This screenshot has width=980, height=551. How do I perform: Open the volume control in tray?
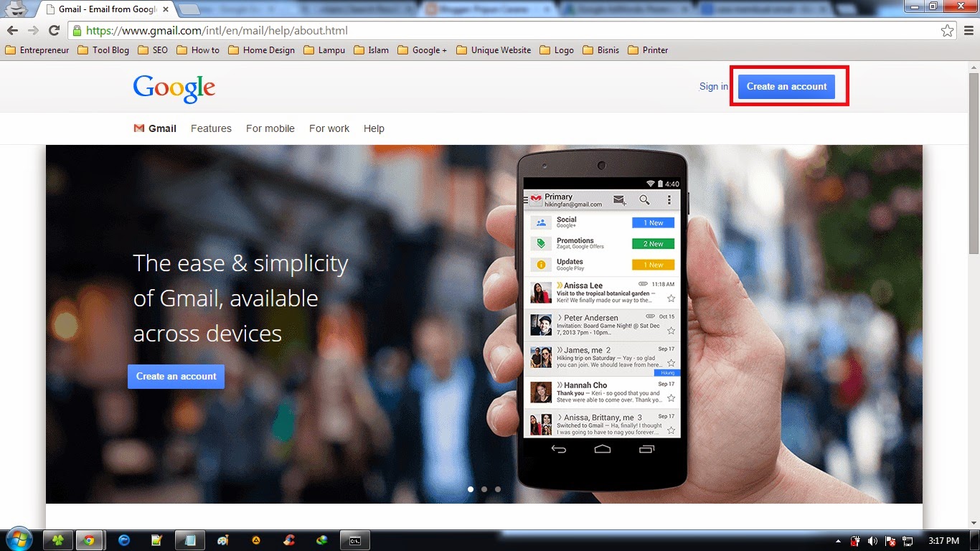point(873,541)
